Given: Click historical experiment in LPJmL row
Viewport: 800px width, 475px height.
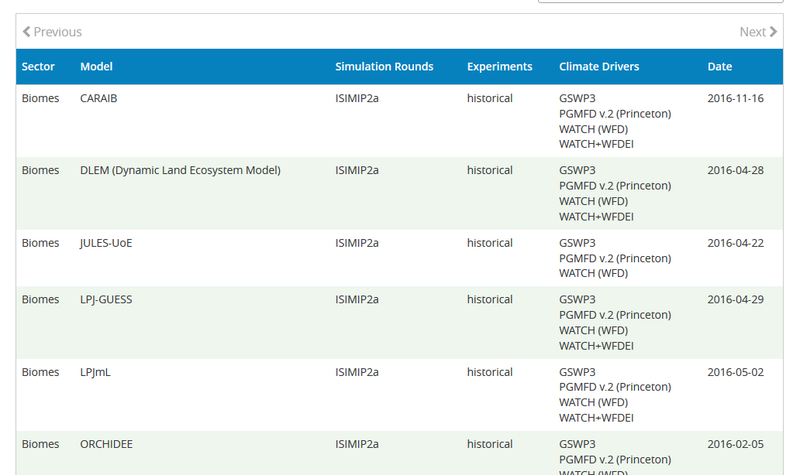Looking at the screenshot, I should tap(490, 372).
